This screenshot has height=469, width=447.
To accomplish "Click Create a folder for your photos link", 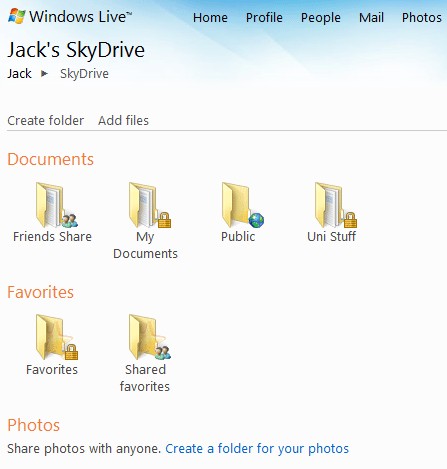I will (257, 449).
